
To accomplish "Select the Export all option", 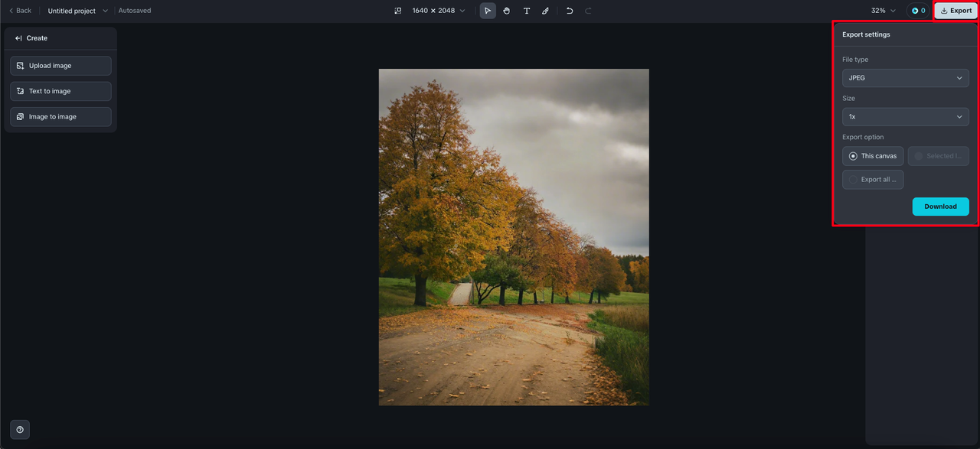I will pos(873,180).
